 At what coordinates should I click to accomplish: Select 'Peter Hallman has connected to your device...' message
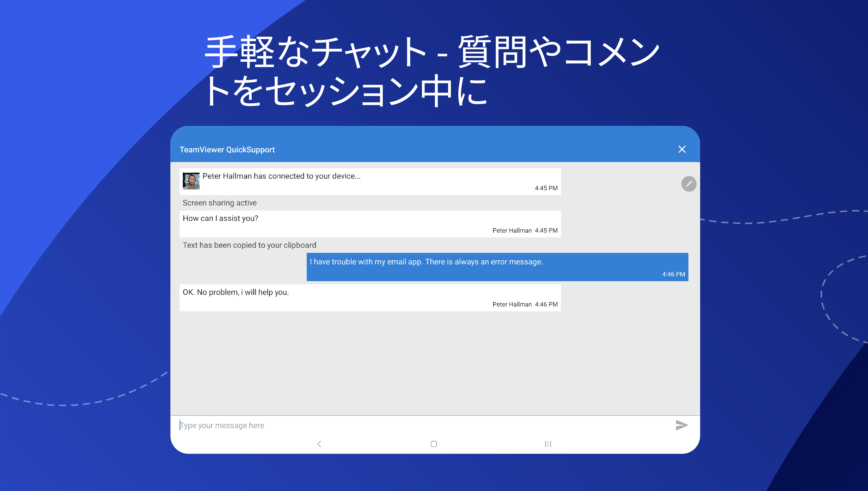[x=370, y=182]
